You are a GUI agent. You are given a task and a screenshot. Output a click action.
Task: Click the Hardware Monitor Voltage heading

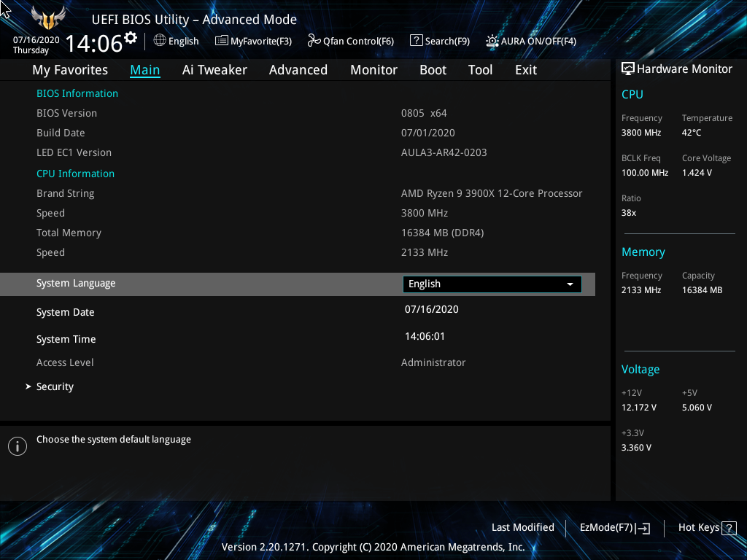[x=640, y=370]
